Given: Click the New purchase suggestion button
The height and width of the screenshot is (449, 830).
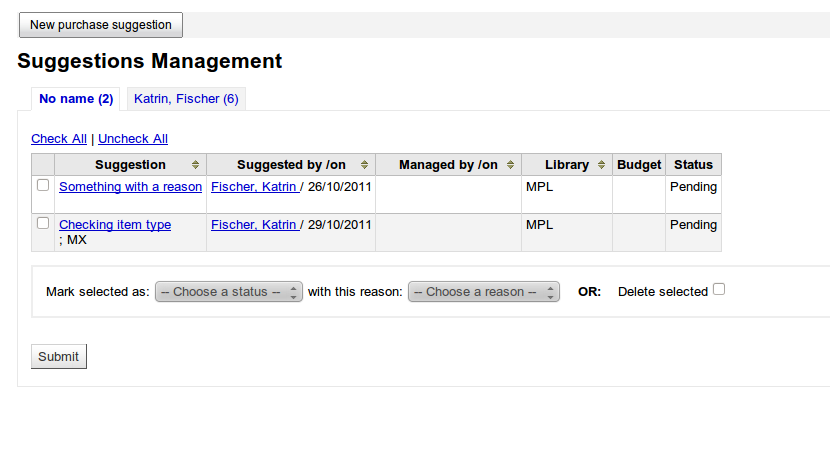Looking at the screenshot, I should click(x=101, y=25).
